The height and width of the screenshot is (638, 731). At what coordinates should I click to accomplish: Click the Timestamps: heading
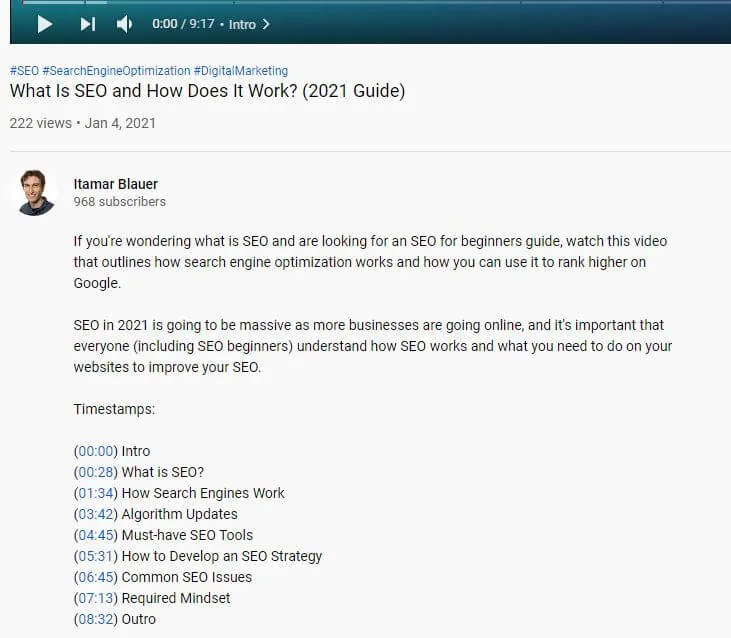pos(114,409)
